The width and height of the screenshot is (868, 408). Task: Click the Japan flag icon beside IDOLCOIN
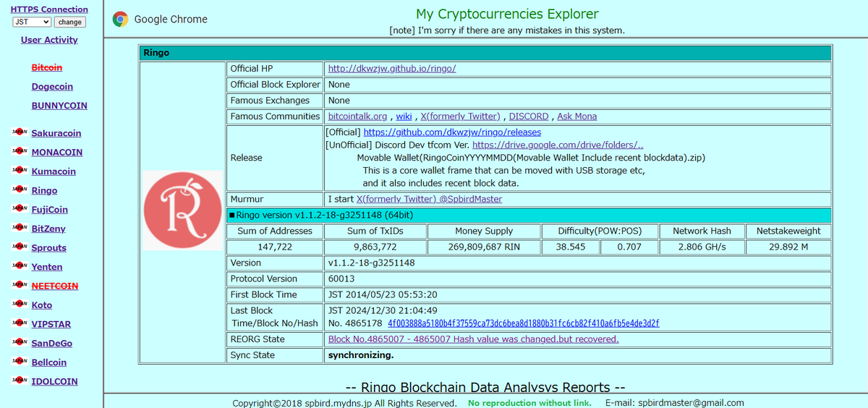point(20,381)
